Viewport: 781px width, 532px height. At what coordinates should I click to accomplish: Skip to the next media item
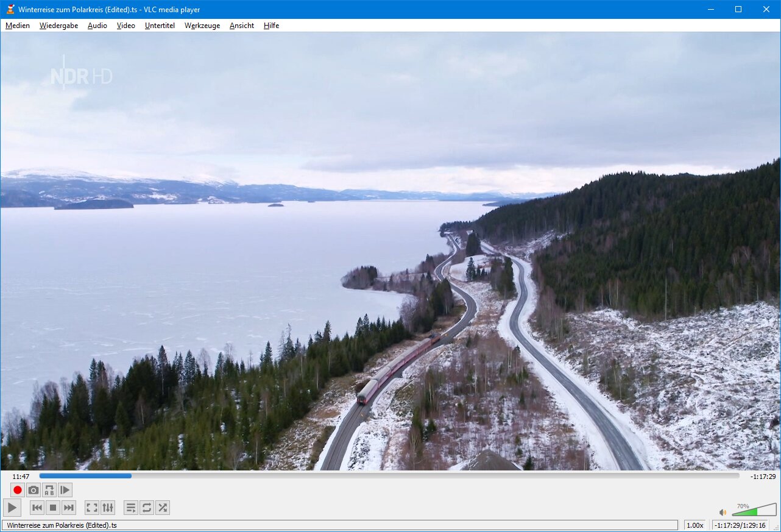click(69, 508)
